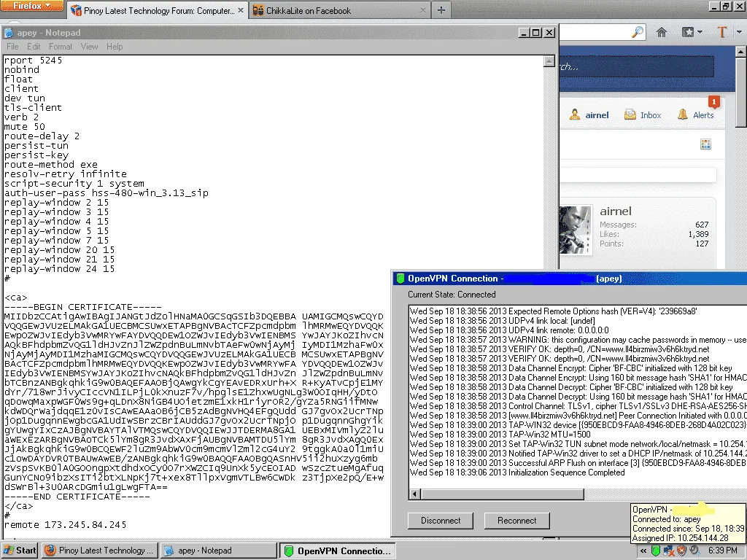This screenshot has height=560, width=747.
Task: Click the search magnifier icon in Firefox
Action: coord(637,32)
